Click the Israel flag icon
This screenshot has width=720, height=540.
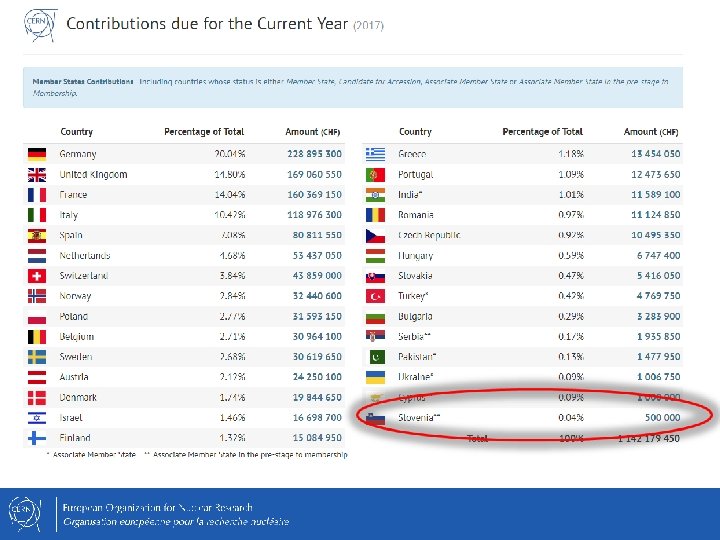click(x=37, y=418)
